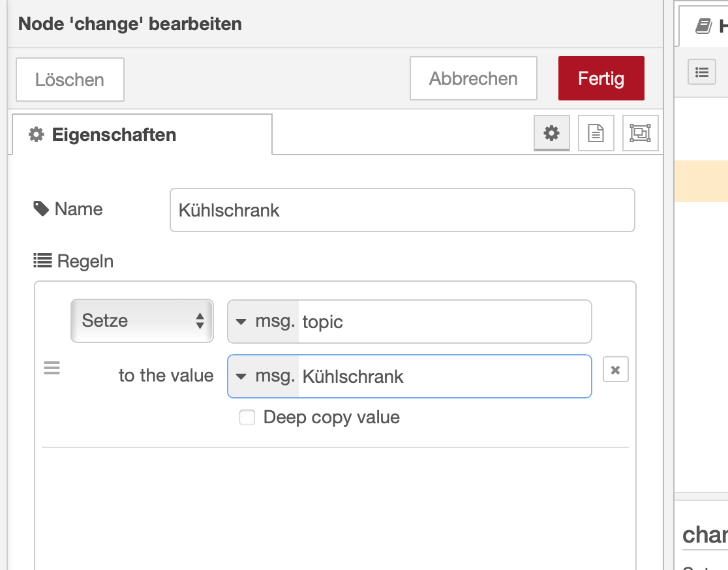Click the rule reorder drag handle
This screenshot has width=728, height=570.
click(x=52, y=368)
